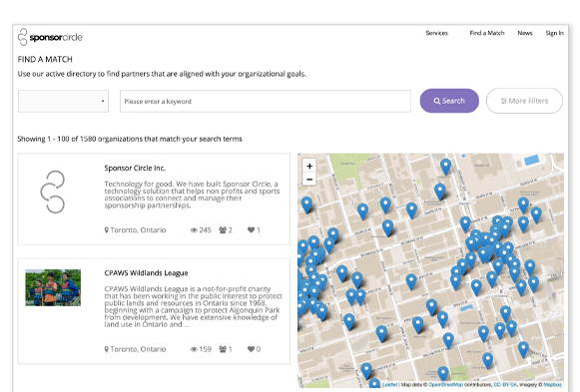Click the Sponsor Circle Inc. logo thumbnail
This screenshot has height=392, width=580.
point(53,192)
